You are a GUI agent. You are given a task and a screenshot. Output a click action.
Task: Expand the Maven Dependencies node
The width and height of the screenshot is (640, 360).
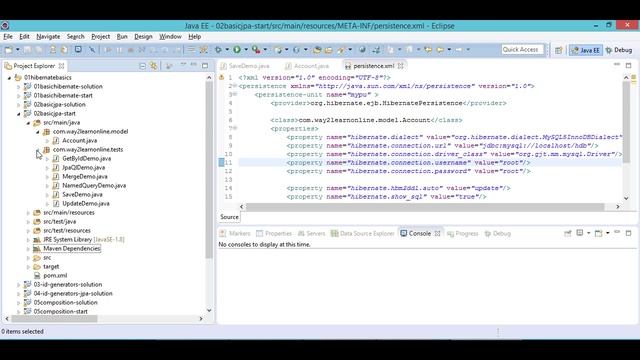[28, 249]
